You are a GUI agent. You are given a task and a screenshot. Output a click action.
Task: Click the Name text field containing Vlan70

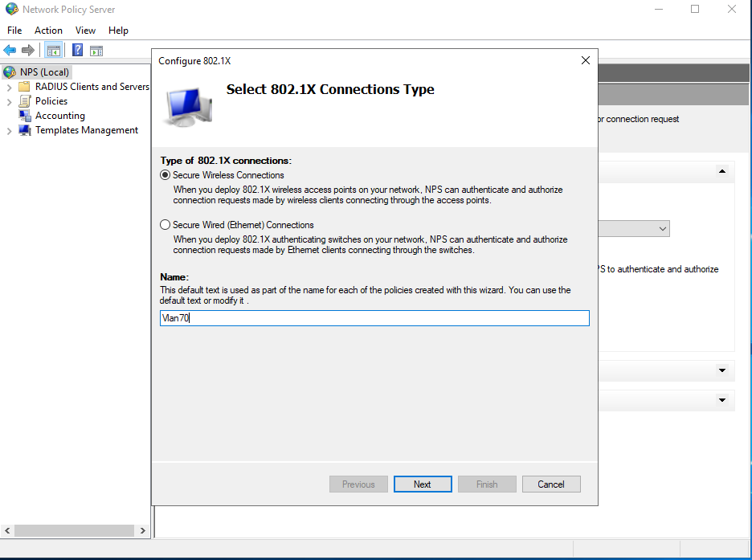pyautogui.click(x=374, y=318)
